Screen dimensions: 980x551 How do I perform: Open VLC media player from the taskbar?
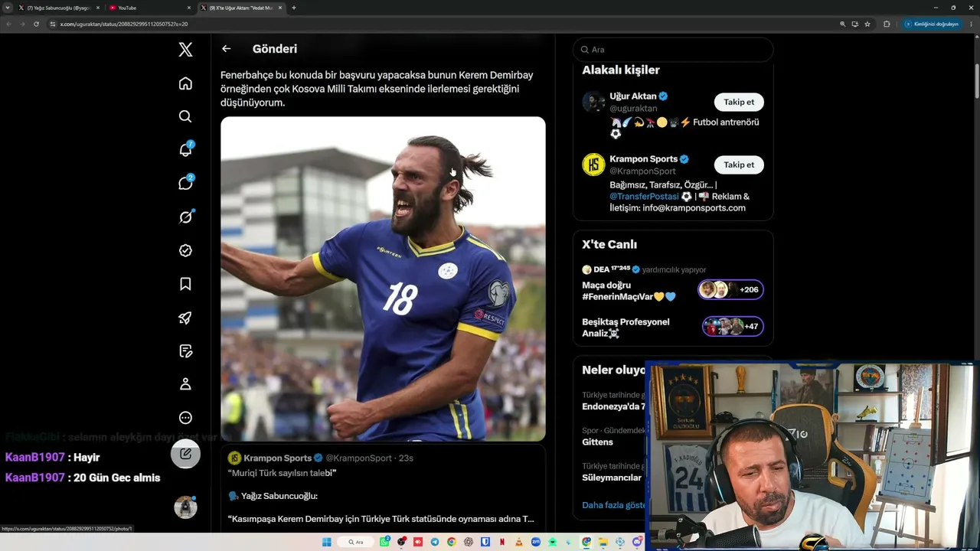519,542
